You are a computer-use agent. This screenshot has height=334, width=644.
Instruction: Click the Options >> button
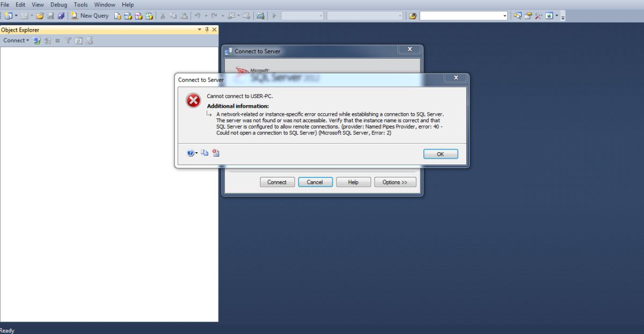(x=395, y=182)
